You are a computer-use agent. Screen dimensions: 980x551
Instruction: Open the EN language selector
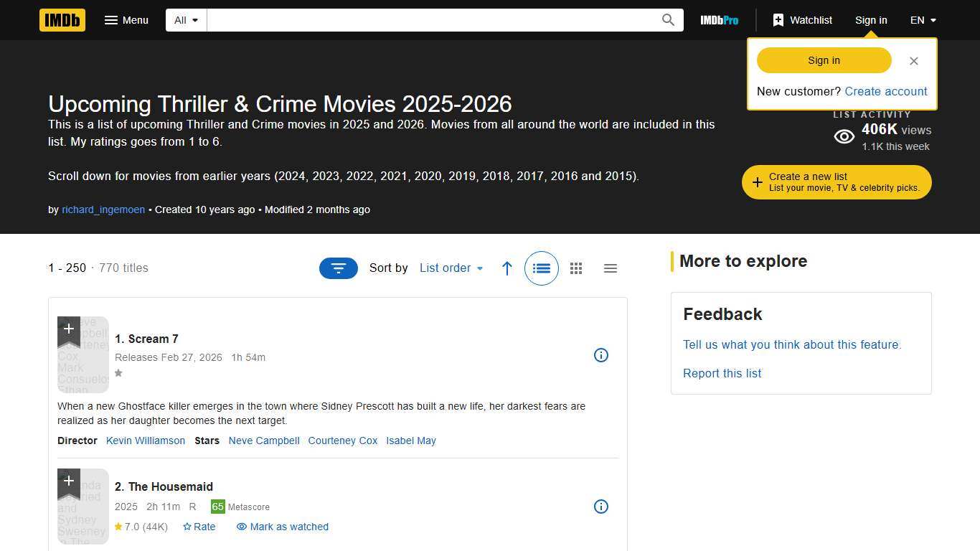pos(923,20)
